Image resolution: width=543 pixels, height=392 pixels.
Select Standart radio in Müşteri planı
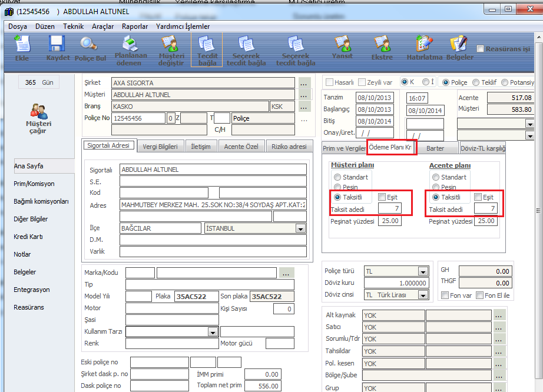(x=337, y=177)
